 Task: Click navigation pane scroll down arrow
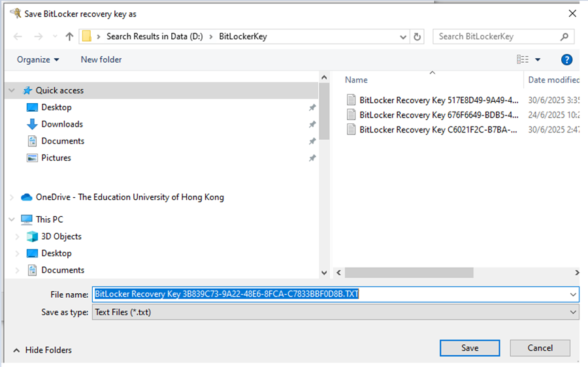pos(324,273)
